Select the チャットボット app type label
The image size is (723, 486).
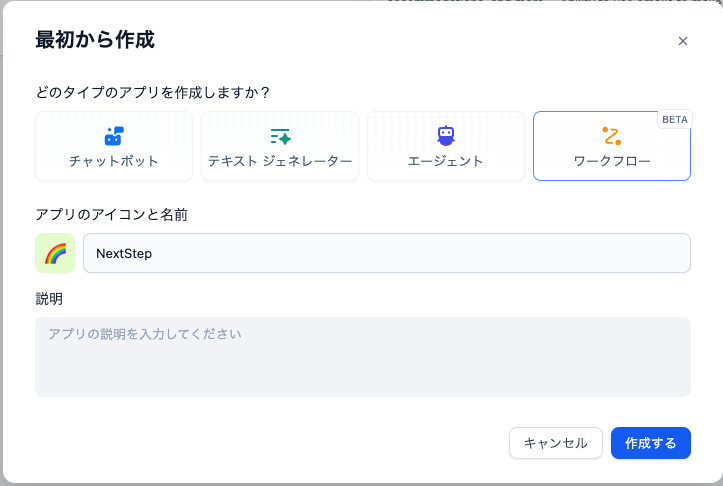click(114, 161)
